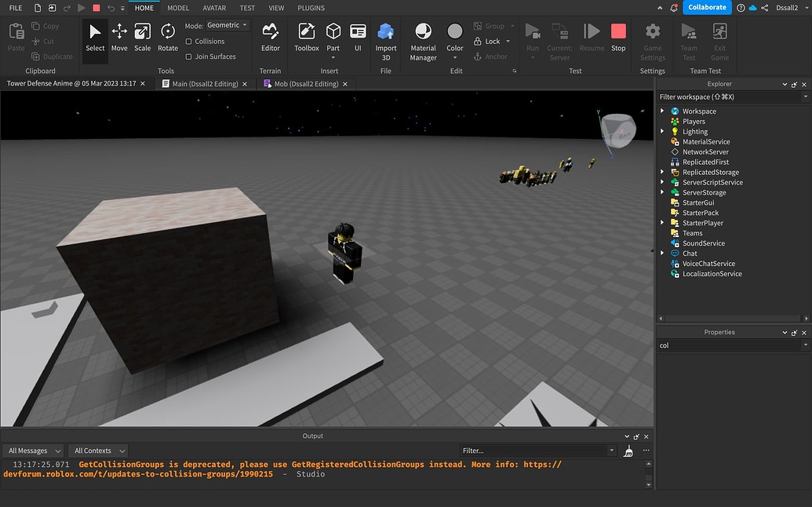Select the Move tool in ribbon

(x=119, y=37)
